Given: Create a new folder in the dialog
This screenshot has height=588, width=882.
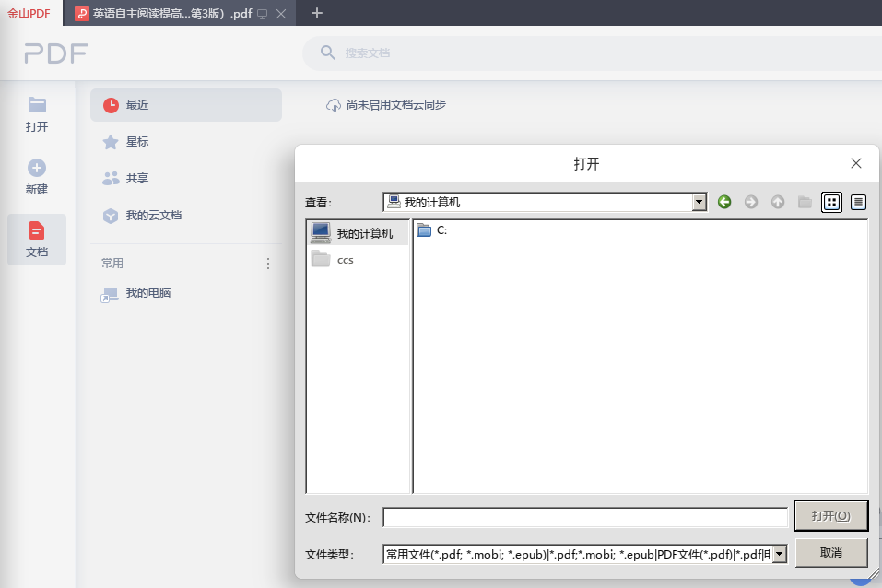Looking at the screenshot, I should 805,202.
